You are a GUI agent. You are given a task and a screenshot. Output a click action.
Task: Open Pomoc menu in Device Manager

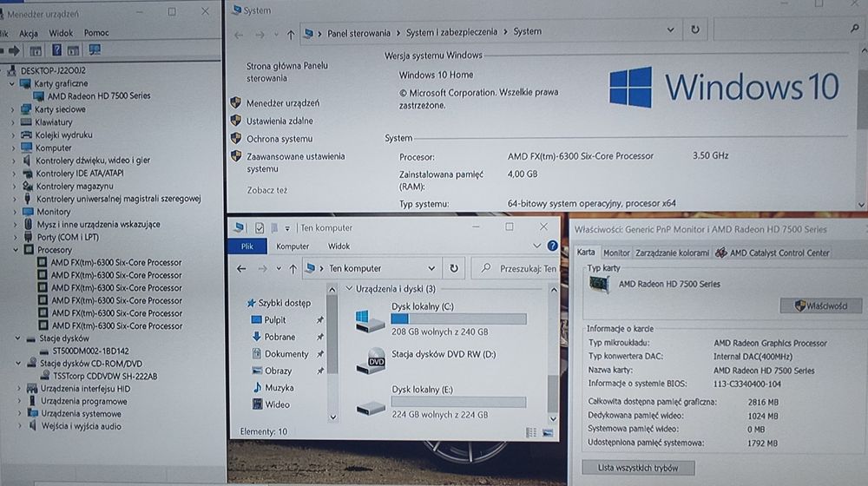tap(96, 33)
